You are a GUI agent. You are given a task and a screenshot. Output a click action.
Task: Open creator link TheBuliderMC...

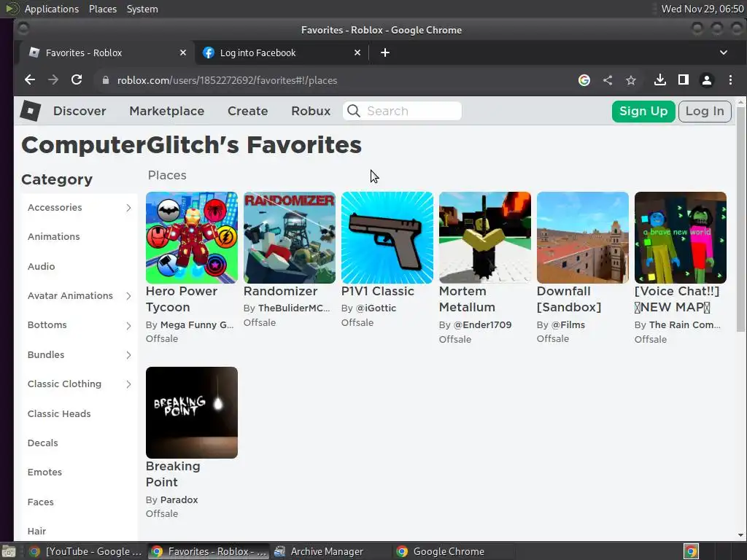(x=294, y=308)
